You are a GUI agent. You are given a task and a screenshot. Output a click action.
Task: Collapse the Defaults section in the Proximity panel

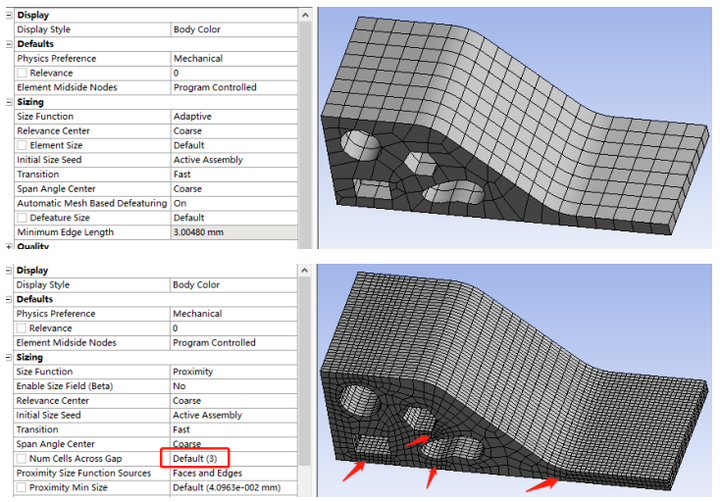click(x=8, y=299)
